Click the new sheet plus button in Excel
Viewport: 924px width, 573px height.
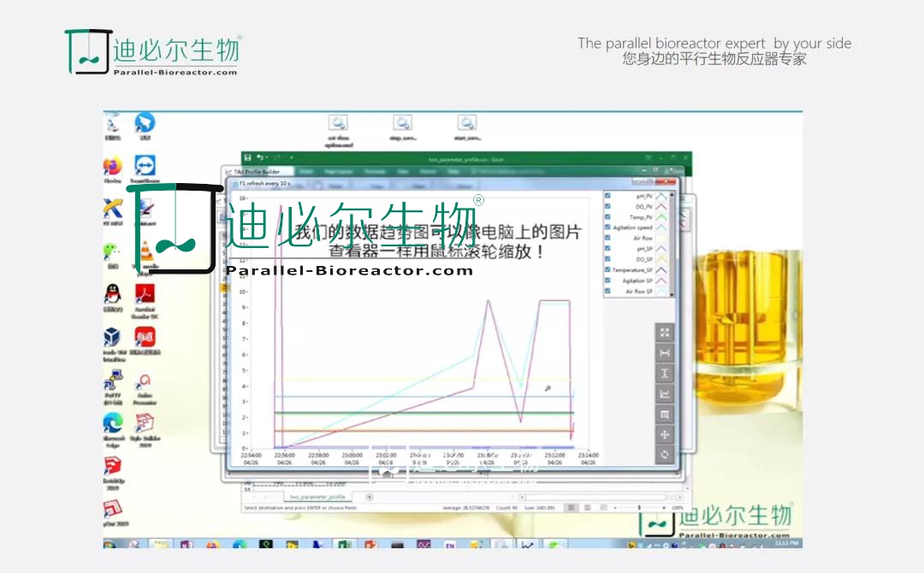[370, 497]
